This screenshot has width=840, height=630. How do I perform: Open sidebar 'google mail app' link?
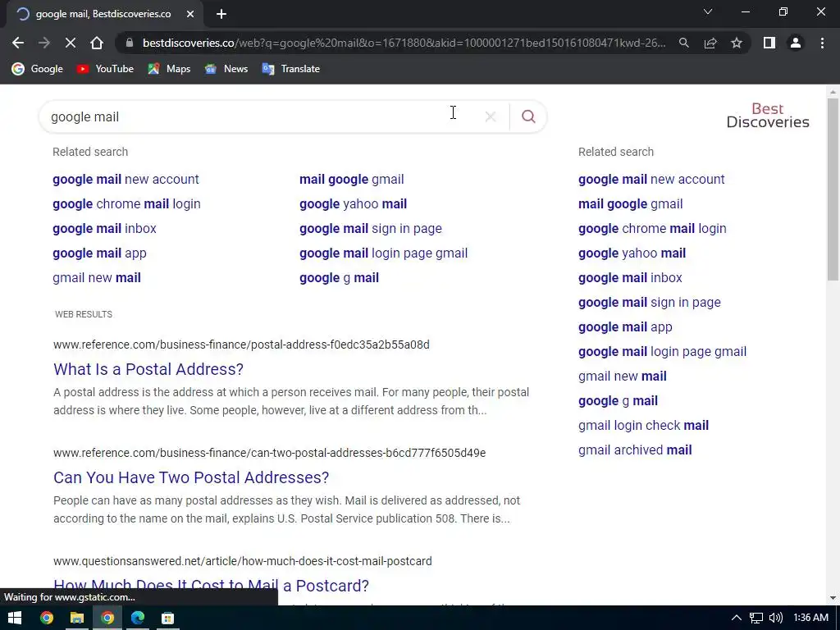tap(625, 326)
